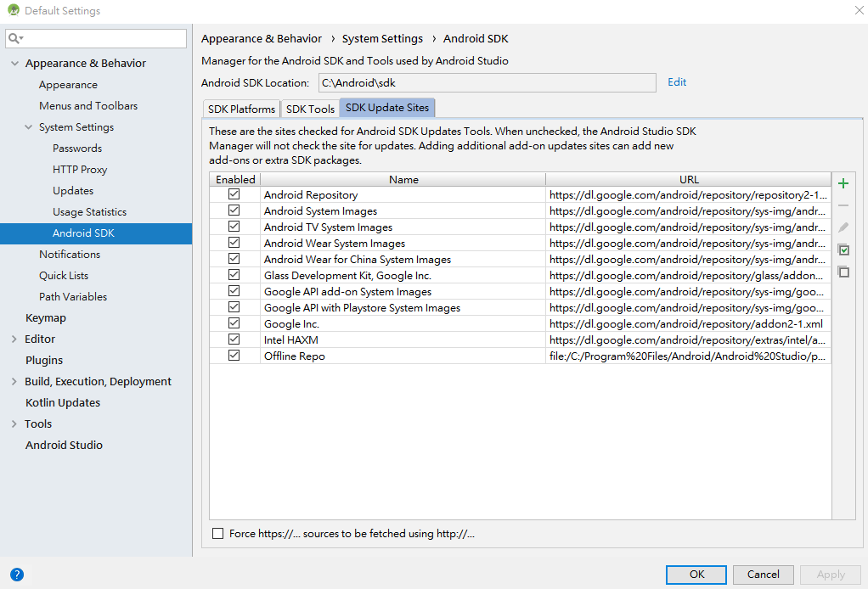Toggle Android System Images checkbox
Viewport: 868px width, 589px height.
click(234, 210)
